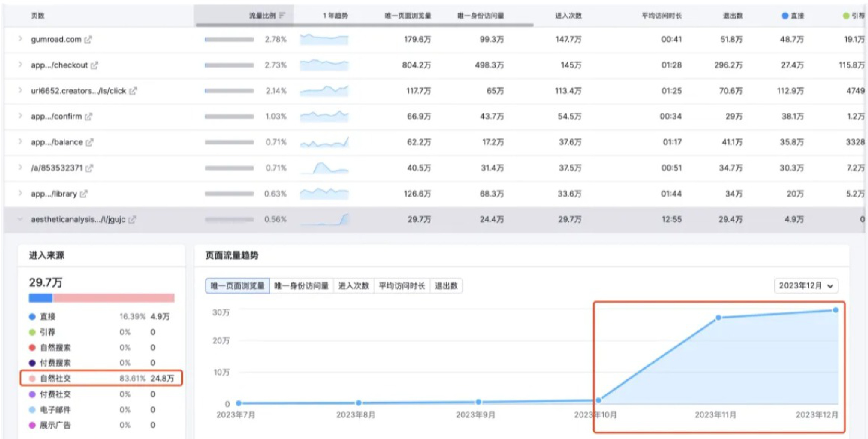The height and width of the screenshot is (439, 868).
Task: Click external link icon next to app.../balance
Action: pyautogui.click(x=89, y=142)
